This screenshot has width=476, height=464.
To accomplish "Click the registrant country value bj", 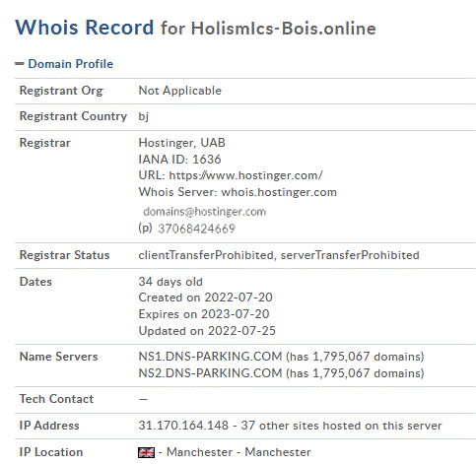I will click(144, 116).
